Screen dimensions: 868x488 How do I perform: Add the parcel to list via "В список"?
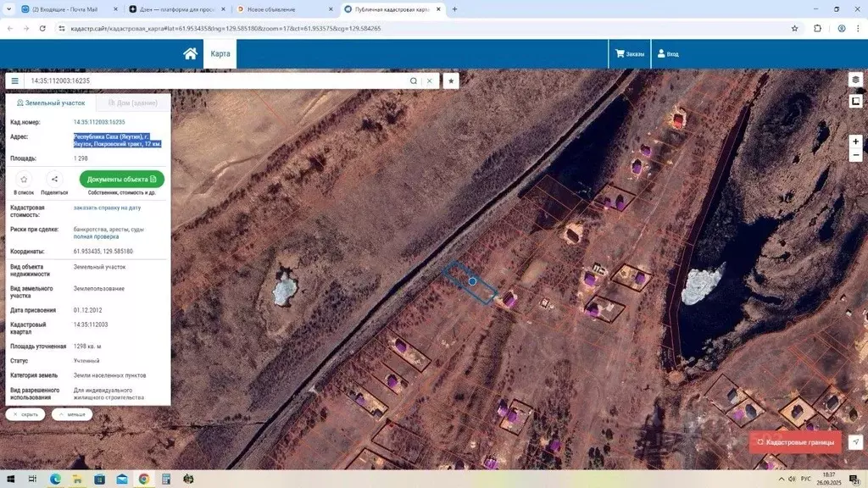tap(24, 180)
